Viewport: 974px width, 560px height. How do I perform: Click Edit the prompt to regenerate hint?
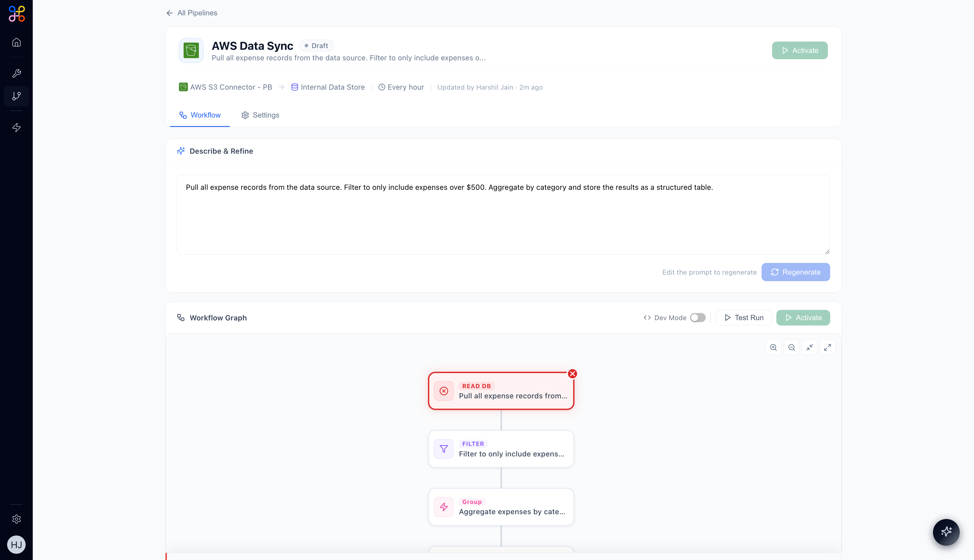(x=709, y=272)
